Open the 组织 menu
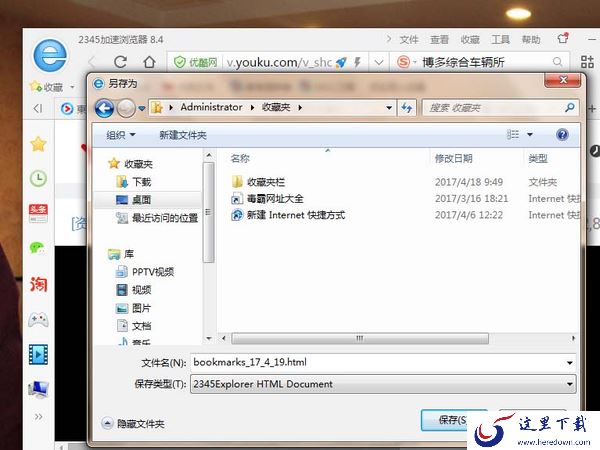Screen dimensions: 600x450 click(x=121, y=135)
